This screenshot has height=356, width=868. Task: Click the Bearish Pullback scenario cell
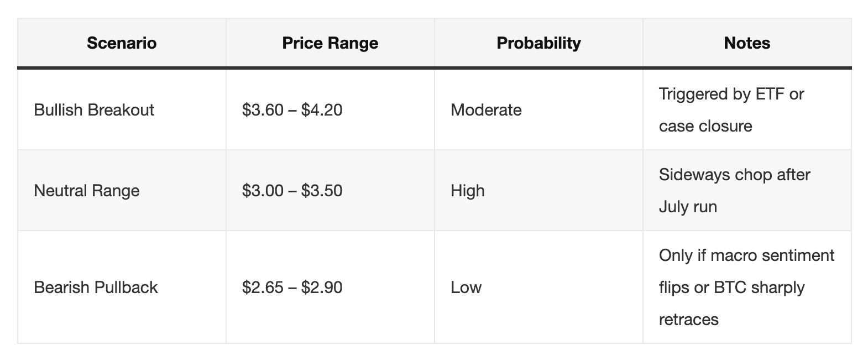(x=96, y=287)
